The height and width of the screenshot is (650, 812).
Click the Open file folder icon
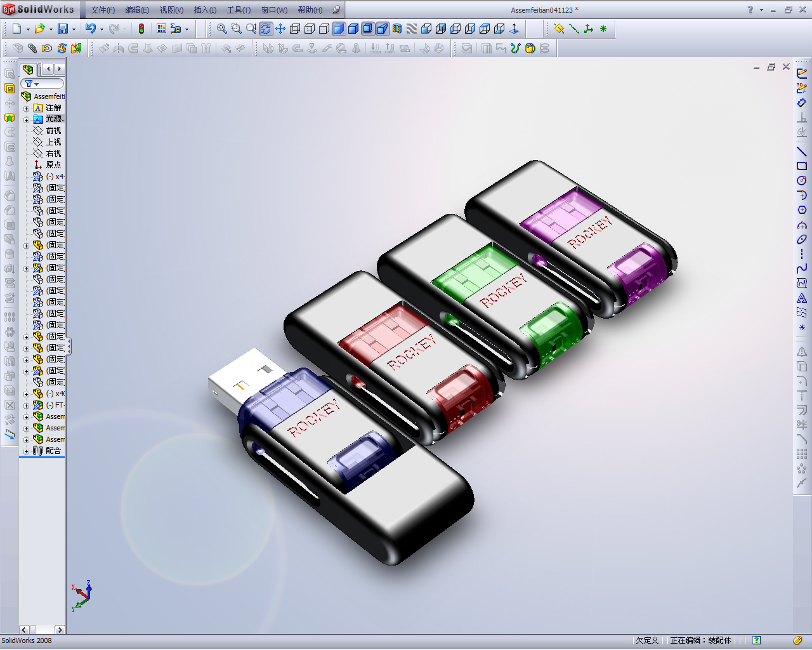39,29
